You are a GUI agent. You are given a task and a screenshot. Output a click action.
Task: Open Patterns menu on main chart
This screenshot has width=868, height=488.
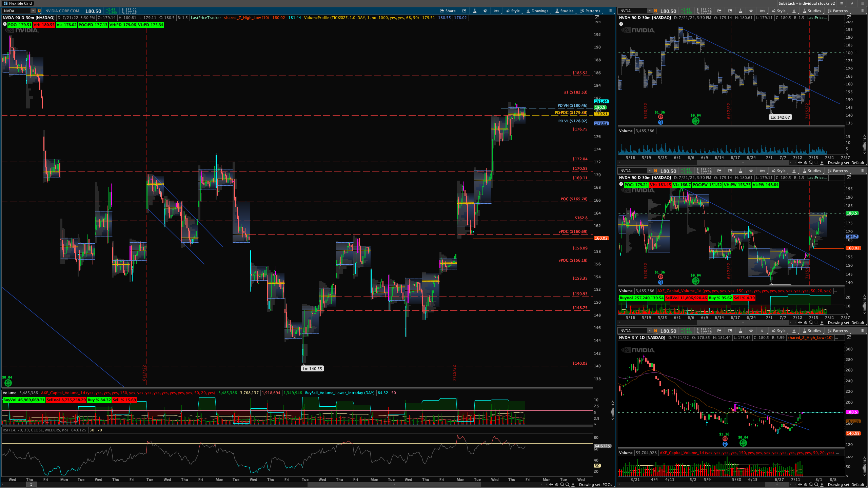point(590,11)
